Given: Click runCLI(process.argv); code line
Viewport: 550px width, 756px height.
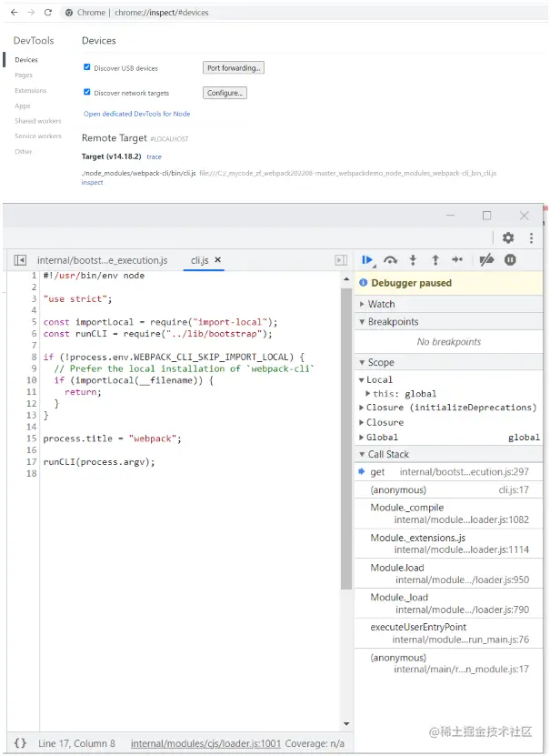Looking at the screenshot, I should tap(99, 462).
